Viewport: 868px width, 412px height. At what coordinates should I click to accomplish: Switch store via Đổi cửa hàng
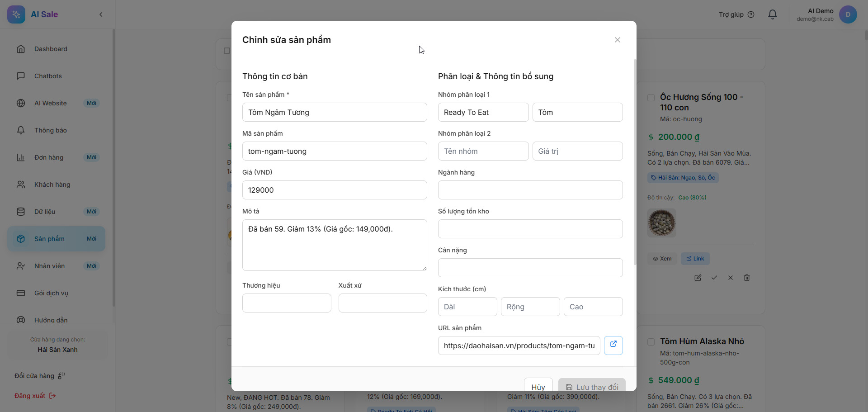pyautogui.click(x=40, y=376)
